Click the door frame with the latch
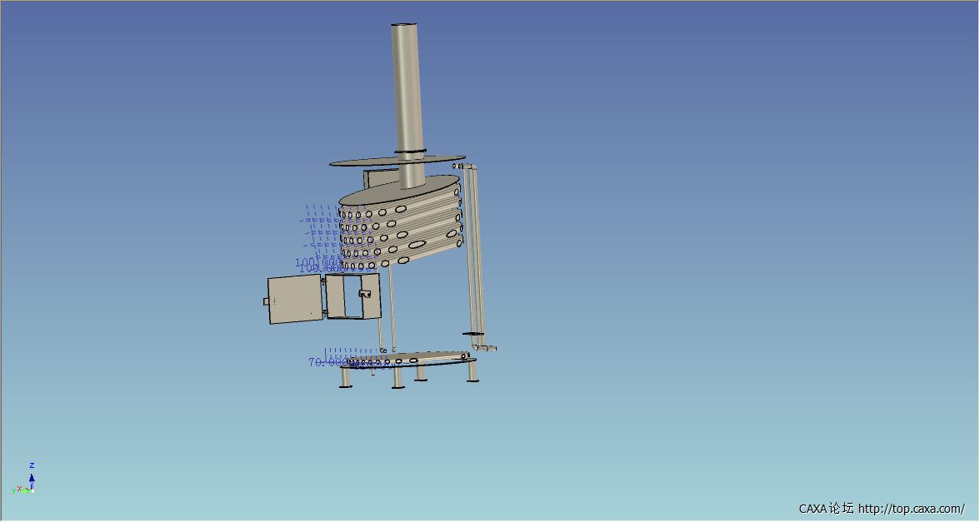 (x=353, y=296)
